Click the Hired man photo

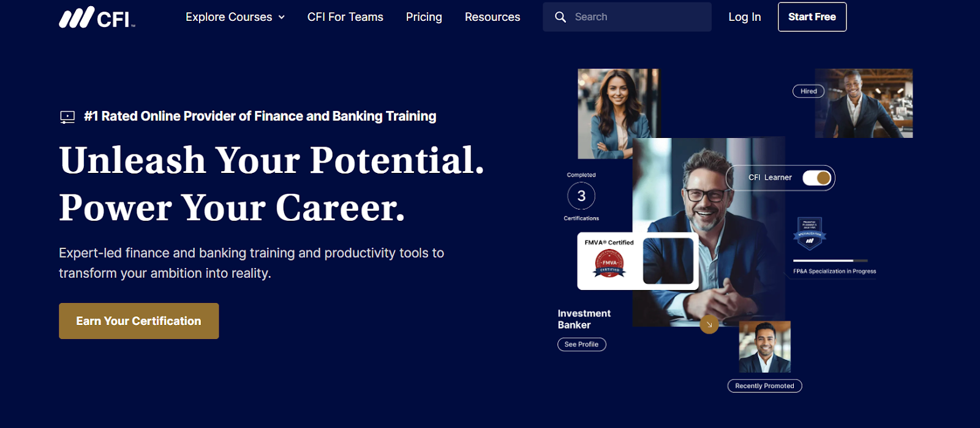(864, 103)
